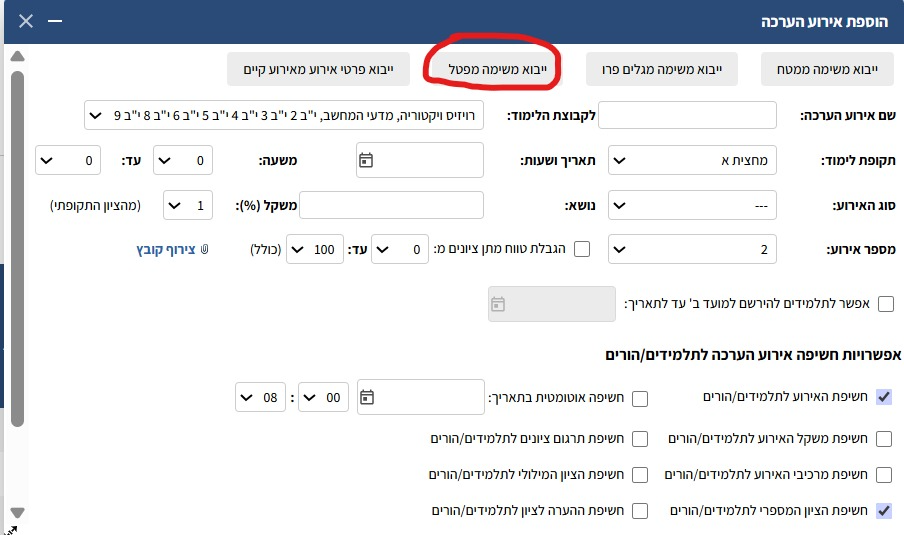Click the vertical scrollbar thumb
This screenshot has height=535, width=904.
(x=17, y=249)
